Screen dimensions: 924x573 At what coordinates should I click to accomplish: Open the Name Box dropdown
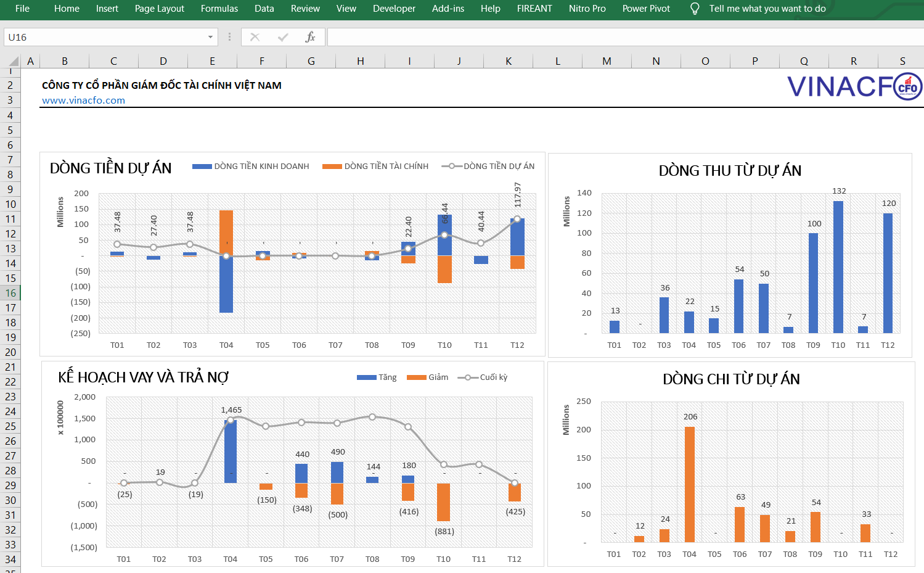210,37
